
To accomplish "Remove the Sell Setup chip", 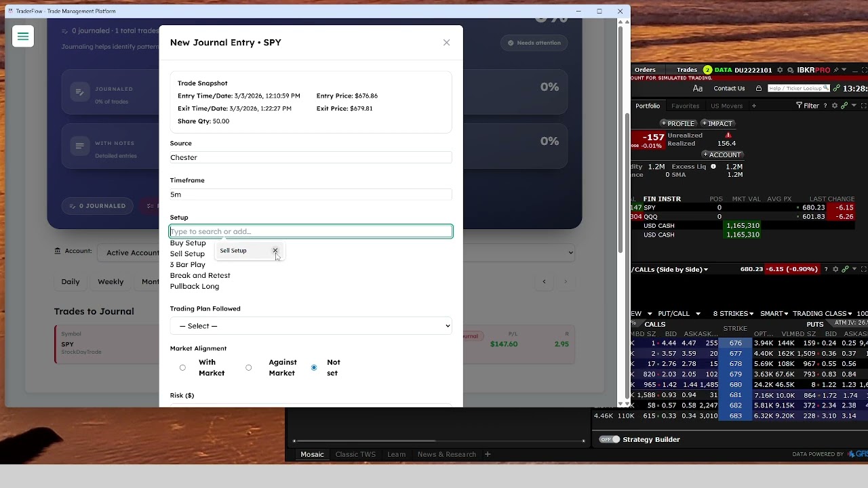I will 275,251.
